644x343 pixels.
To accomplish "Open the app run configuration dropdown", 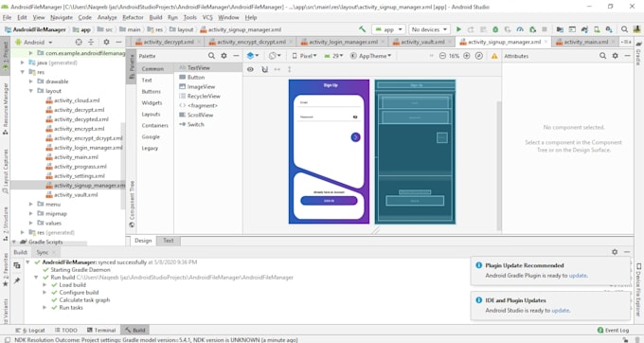I will pos(388,29).
